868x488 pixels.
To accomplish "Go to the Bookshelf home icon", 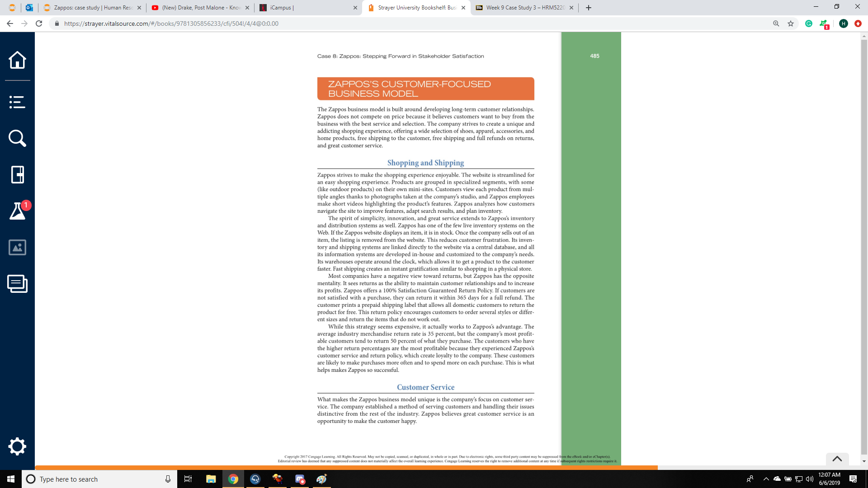I will coord(17,60).
